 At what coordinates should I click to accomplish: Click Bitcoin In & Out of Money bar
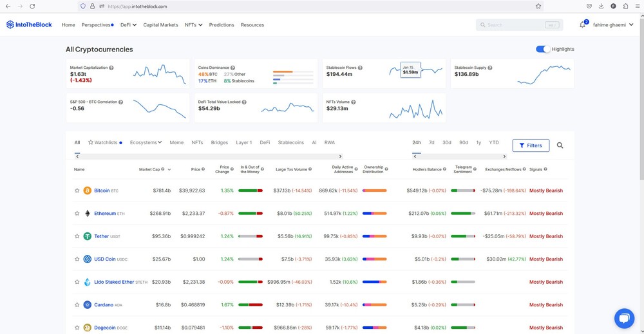coord(251,190)
